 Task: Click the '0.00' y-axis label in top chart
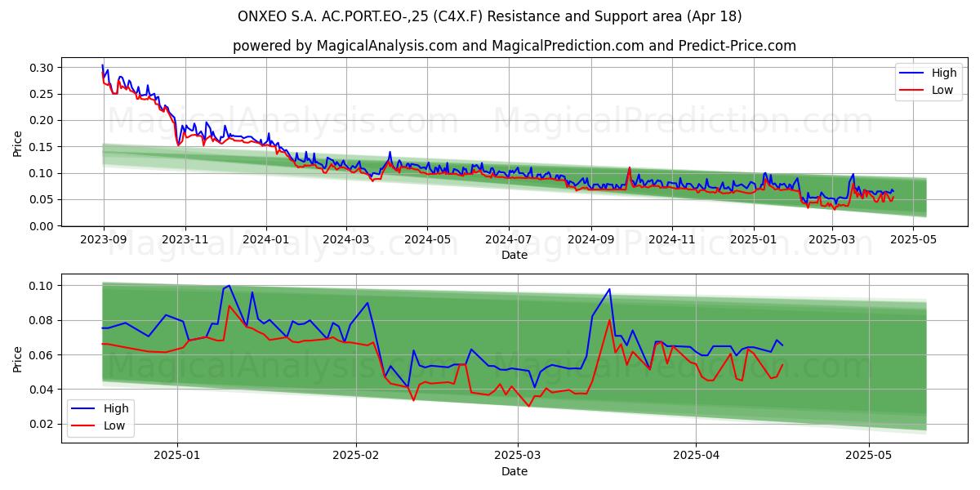(41, 226)
